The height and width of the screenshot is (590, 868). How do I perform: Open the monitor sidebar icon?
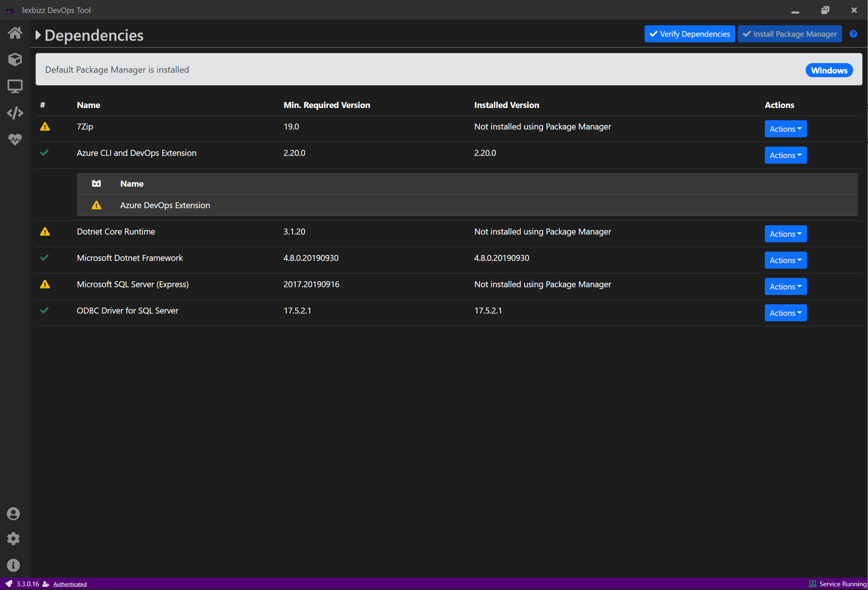15,86
